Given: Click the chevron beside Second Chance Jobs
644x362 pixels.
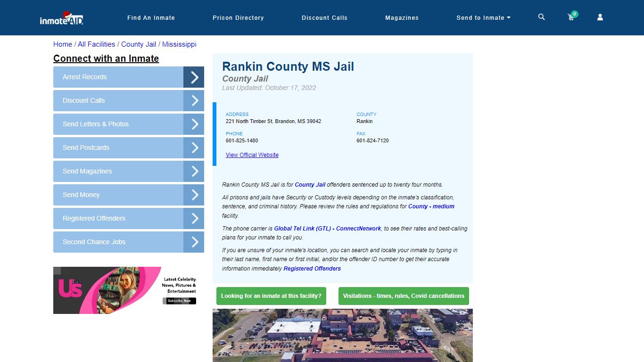Looking at the screenshot, I should [x=194, y=242].
